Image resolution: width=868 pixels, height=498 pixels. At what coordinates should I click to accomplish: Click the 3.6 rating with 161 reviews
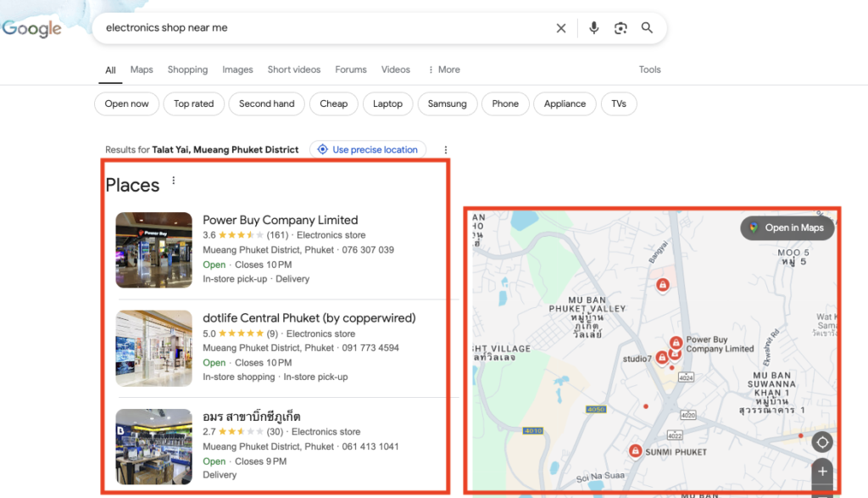pos(245,235)
